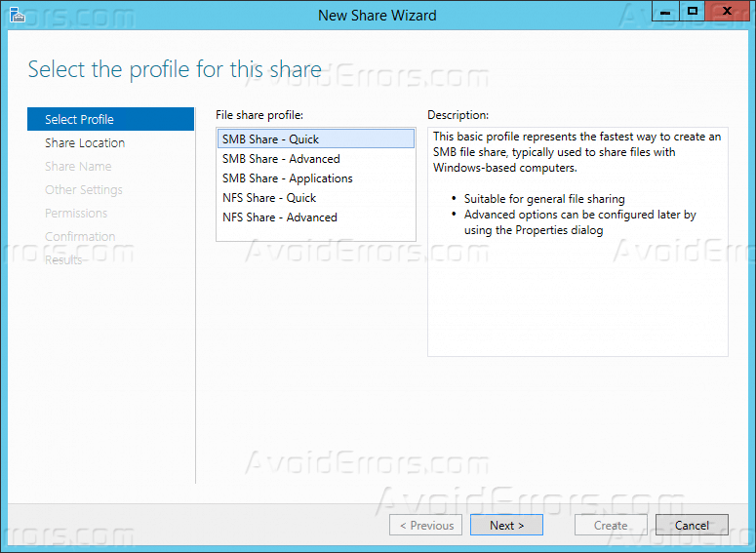Click the New Share Wizard title bar icon
756x553 pixels.
(17, 15)
